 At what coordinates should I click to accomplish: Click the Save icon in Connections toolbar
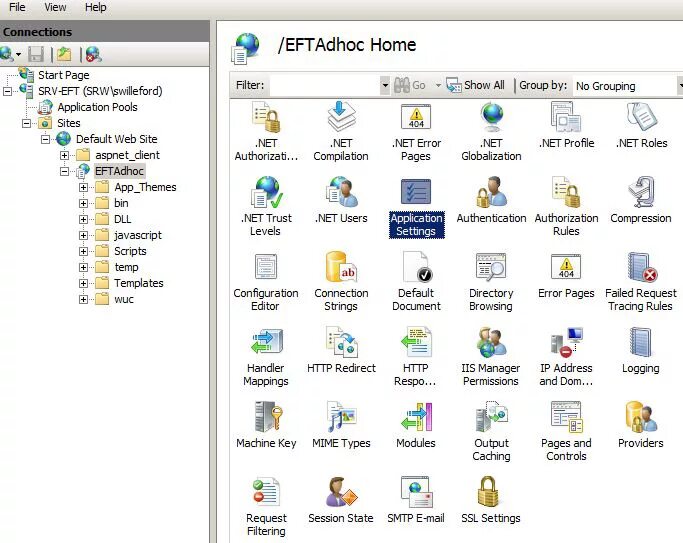(36, 54)
